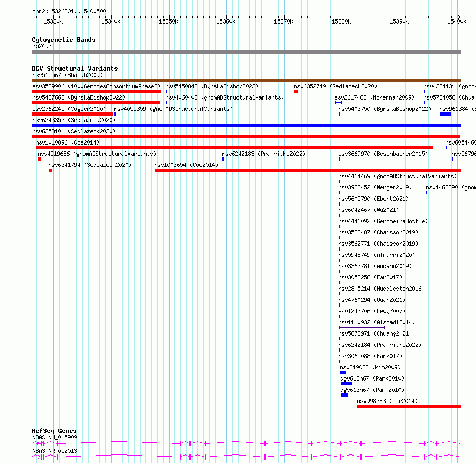Open NBAS|NM_015909 gene label
Screen dimensions: 476x463
(x=55, y=437)
